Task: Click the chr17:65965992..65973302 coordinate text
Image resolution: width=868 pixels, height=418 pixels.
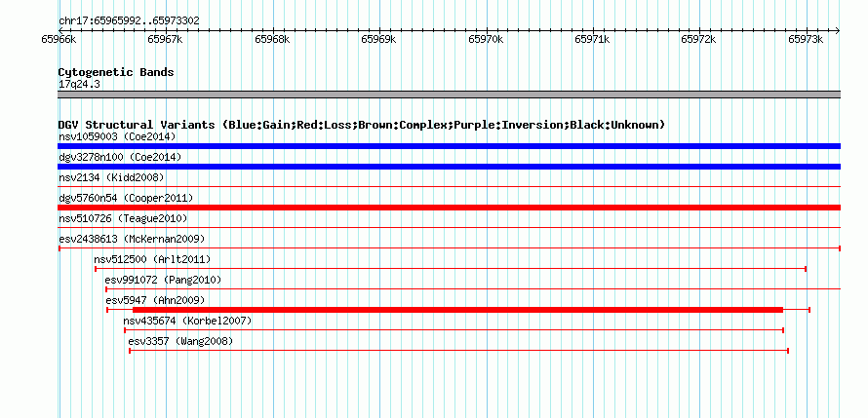Action: click(x=129, y=21)
